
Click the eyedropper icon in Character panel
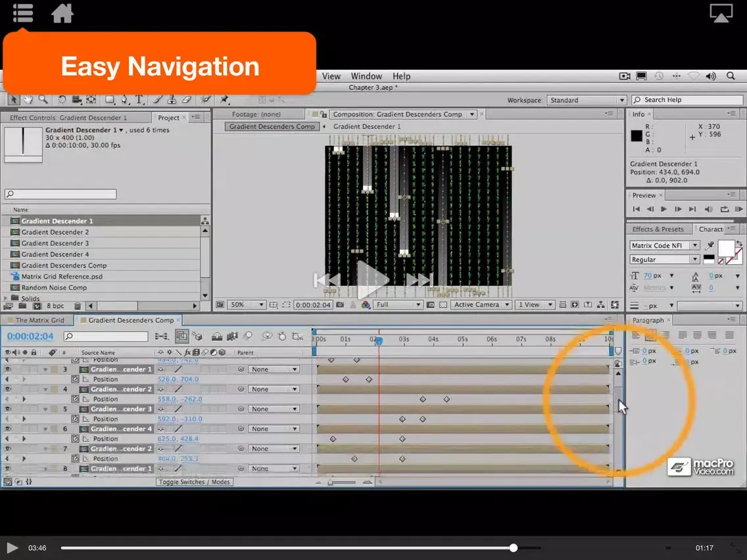[x=710, y=245]
